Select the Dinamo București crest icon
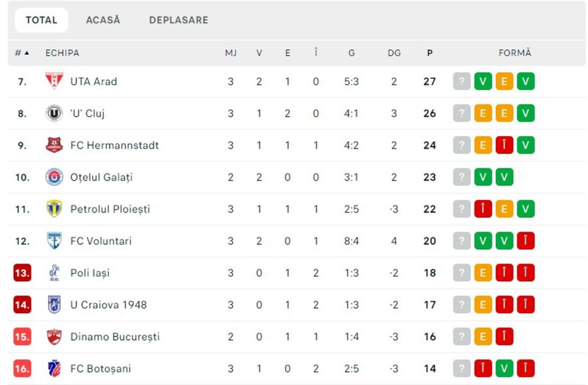The height and width of the screenshot is (385, 588). [x=55, y=336]
